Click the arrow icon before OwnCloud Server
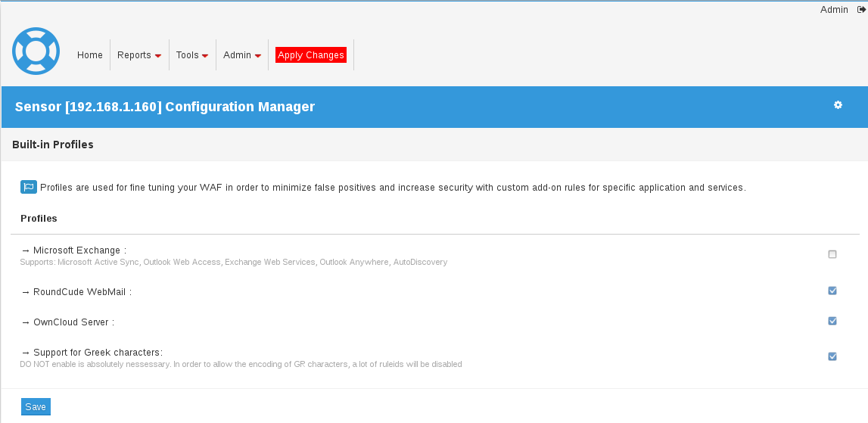The height and width of the screenshot is (423, 868). point(26,322)
